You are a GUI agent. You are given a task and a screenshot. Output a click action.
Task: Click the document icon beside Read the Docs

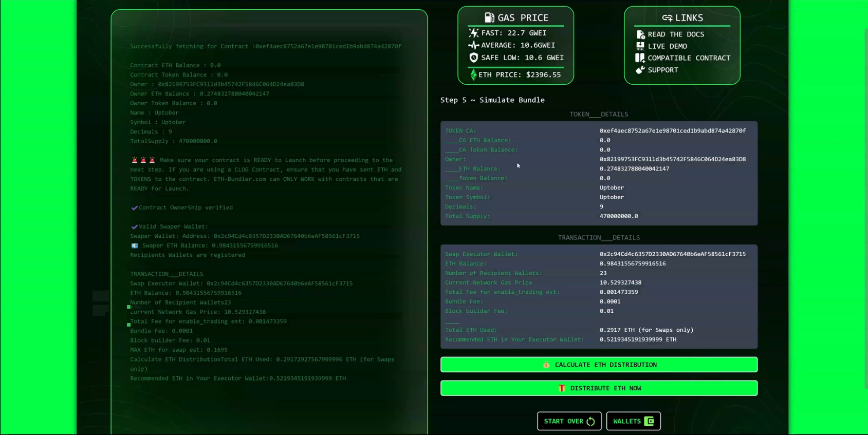(x=640, y=34)
